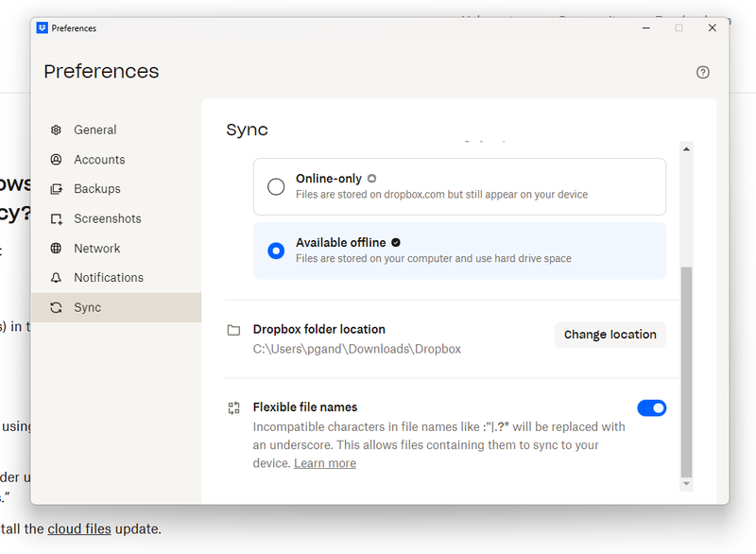Click the Accounts person icon

[x=57, y=160]
